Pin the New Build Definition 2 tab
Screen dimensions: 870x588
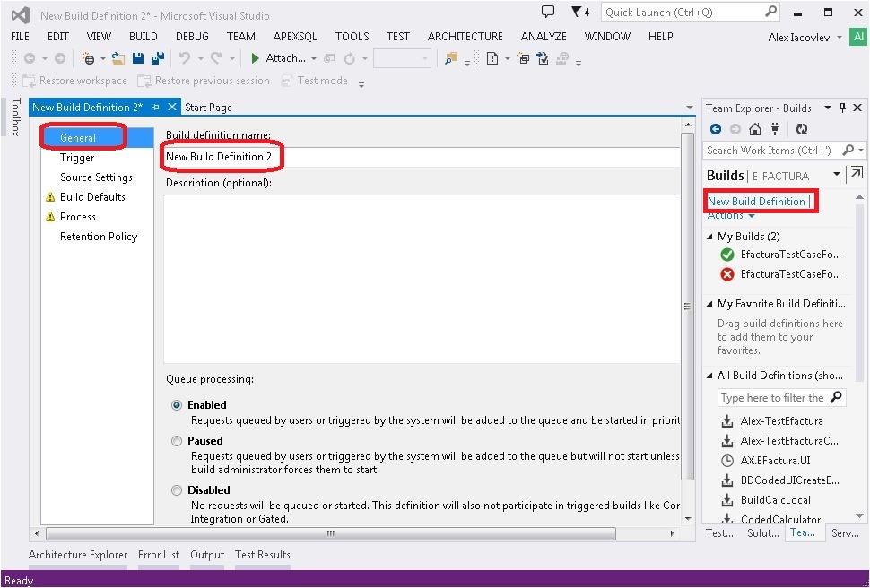coord(156,107)
